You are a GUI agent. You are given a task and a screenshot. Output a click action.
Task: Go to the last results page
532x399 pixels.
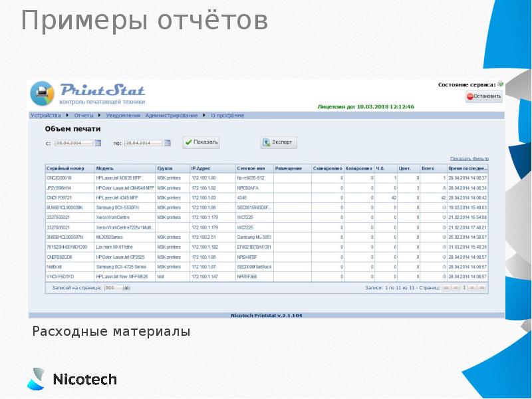click(481, 288)
